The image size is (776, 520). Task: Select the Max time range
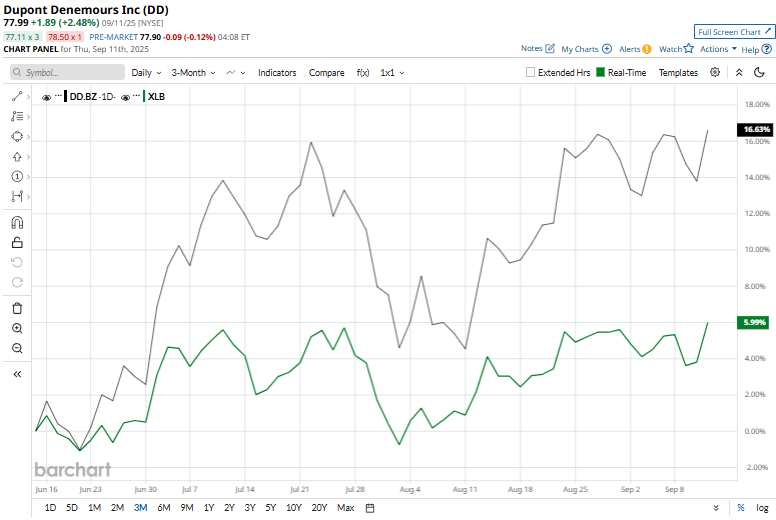coord(345,508)
